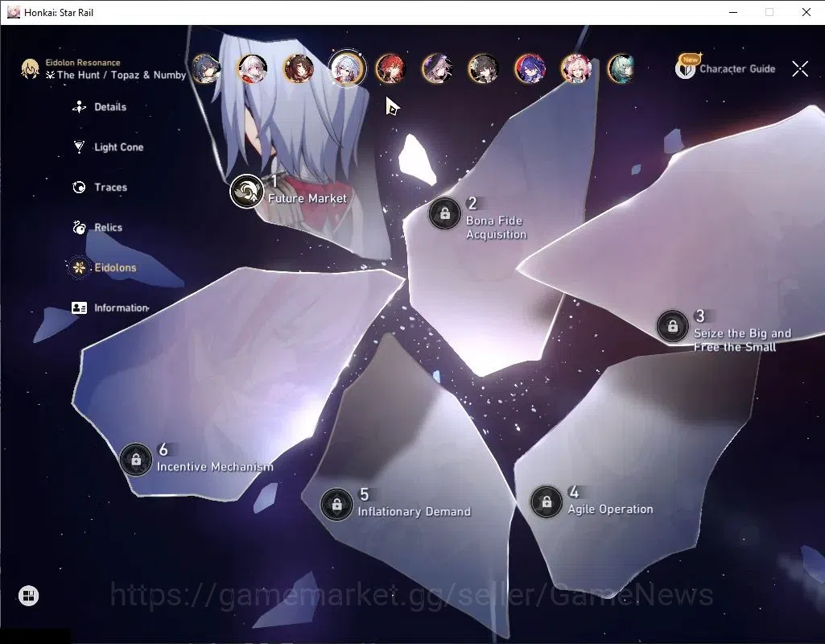The width and height of the screenshot is (825, 644).
Task: Select locked Eidolon 5 Inflationary Demand
Action: [x=336, y=504]
